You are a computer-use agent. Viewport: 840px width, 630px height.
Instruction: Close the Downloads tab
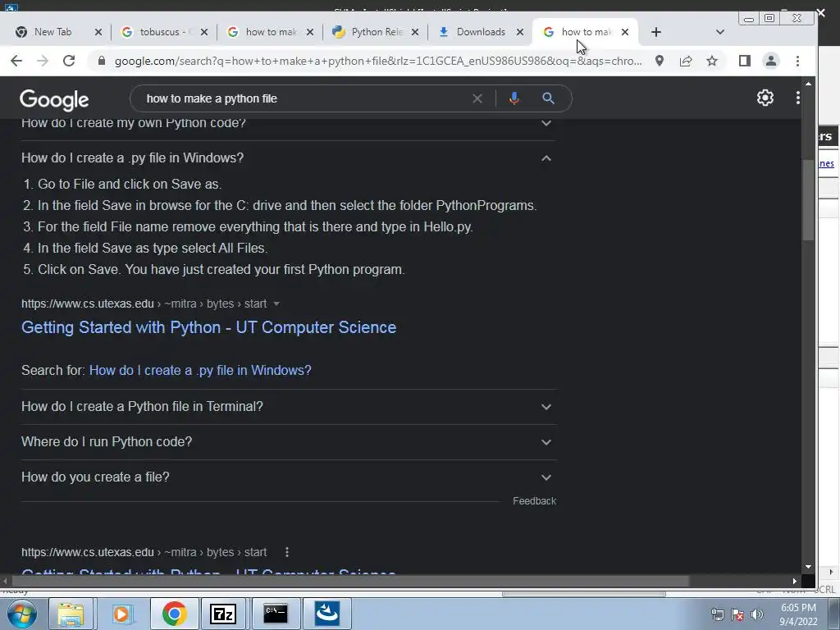tap(519, 32)
